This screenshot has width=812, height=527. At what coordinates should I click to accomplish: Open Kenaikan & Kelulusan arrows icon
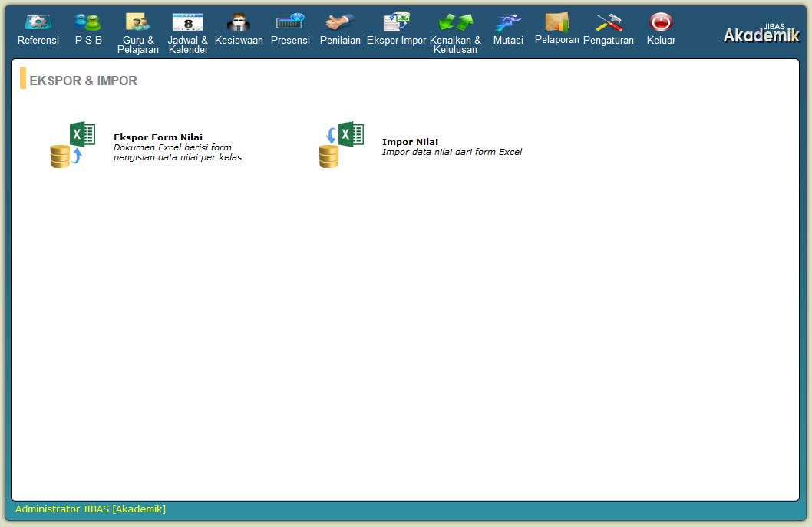pyautogui.click(x=455, y=21)
